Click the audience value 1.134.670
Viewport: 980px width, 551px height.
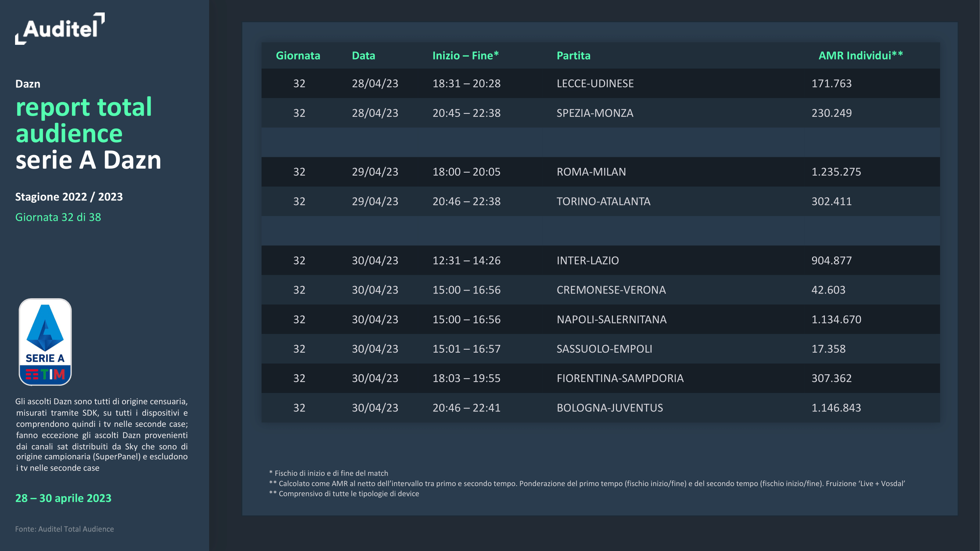click(x=836, y=320)
